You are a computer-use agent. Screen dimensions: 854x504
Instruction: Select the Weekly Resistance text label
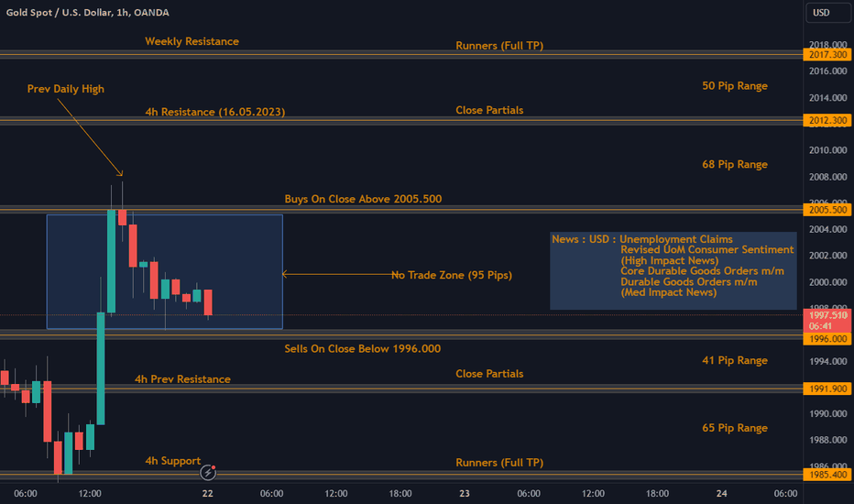click(192, 41)
